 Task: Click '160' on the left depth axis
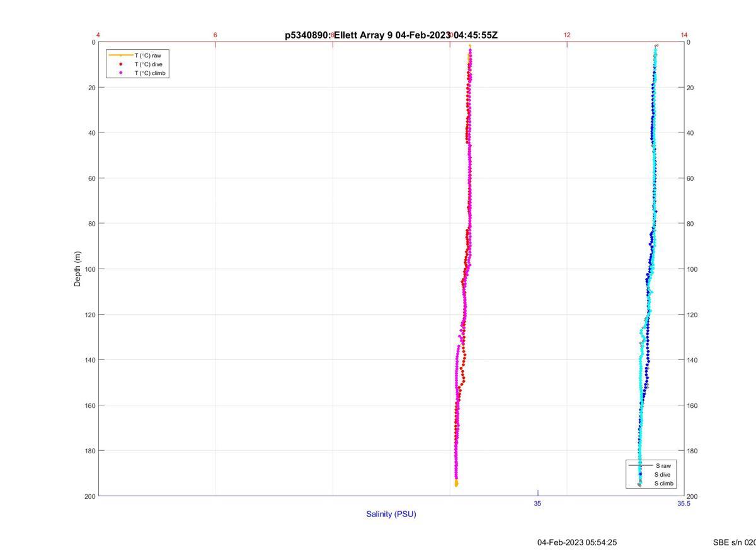[89, 405]
